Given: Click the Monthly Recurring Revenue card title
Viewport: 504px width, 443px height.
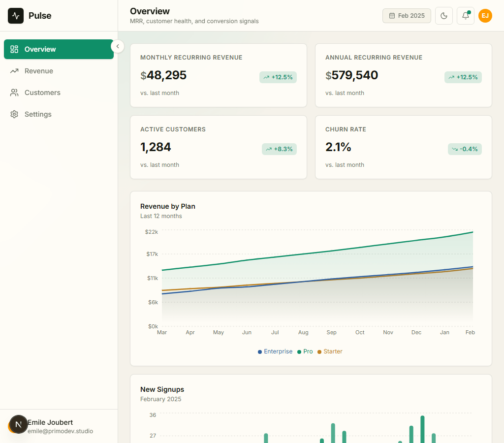Looking at the screenshot, I should pos(191,58).
